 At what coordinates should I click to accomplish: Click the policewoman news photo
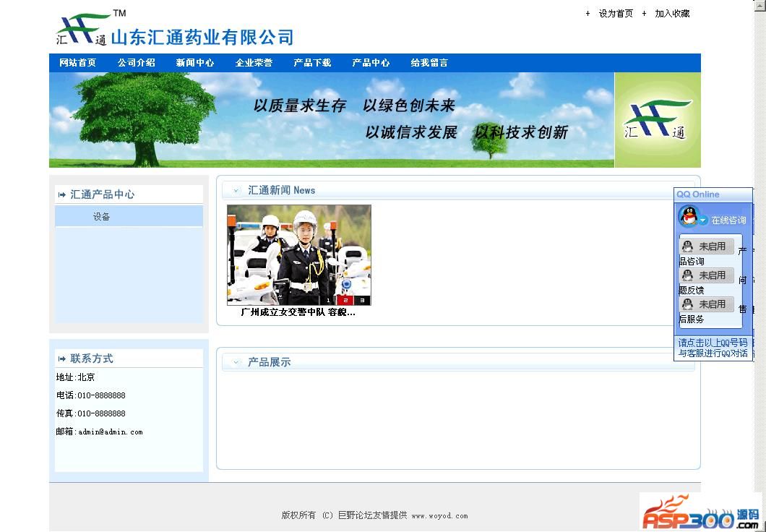tap(299, 255)
